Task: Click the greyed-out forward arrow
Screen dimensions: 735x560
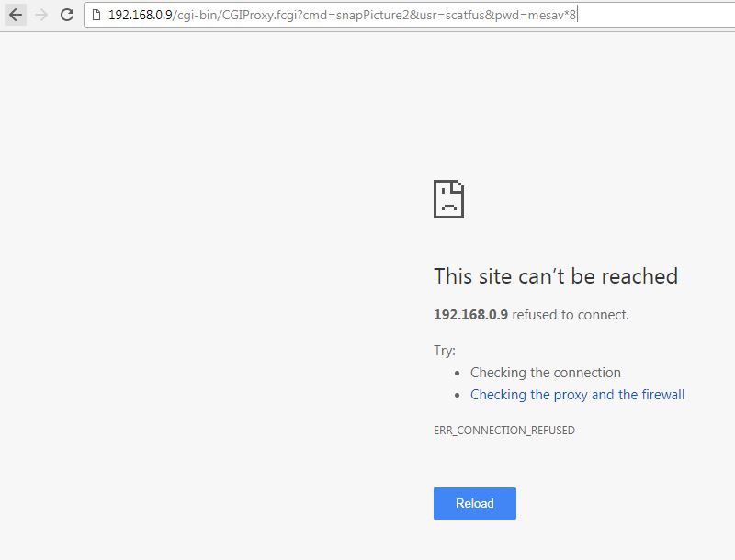Action: point(41,15)
